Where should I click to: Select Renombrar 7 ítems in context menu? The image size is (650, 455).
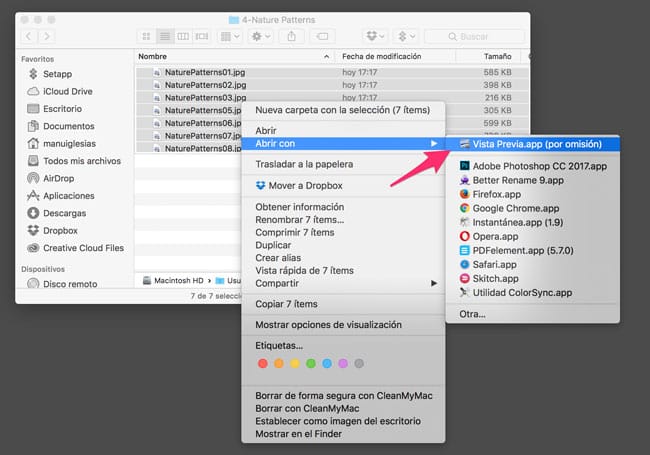(299, 219)
